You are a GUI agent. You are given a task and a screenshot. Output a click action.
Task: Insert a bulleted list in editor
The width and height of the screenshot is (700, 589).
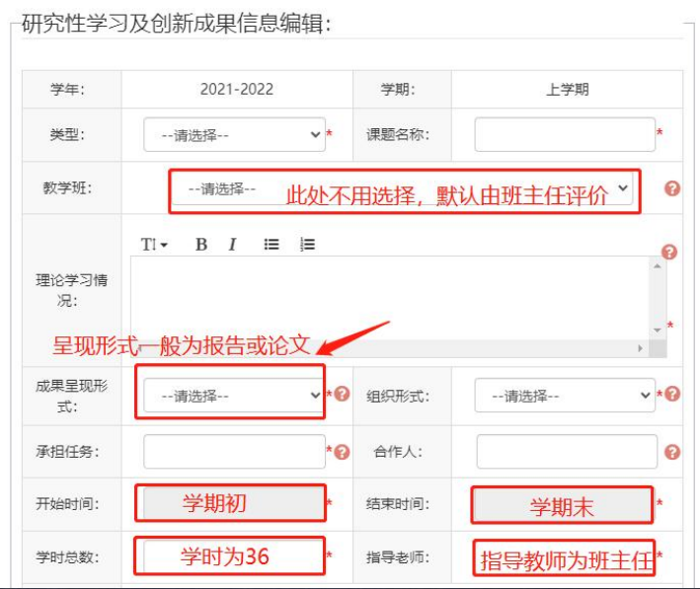pyautogui.click(x=272, y=245)
